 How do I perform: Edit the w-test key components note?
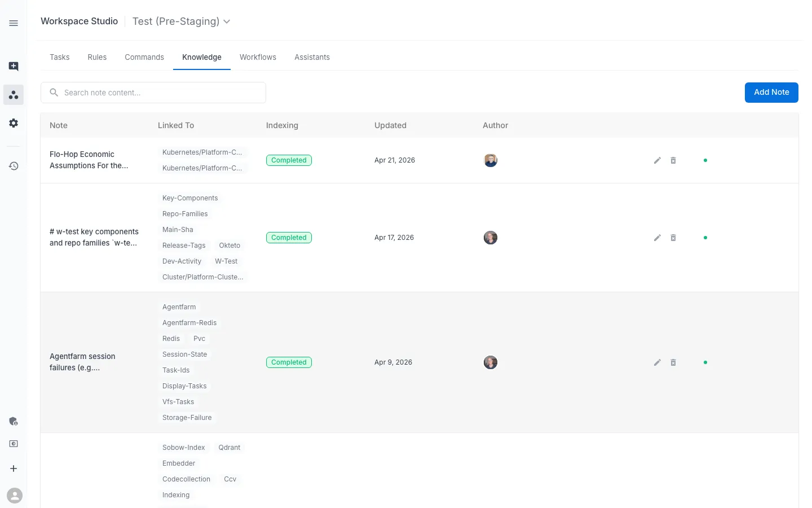coord(657,238)
